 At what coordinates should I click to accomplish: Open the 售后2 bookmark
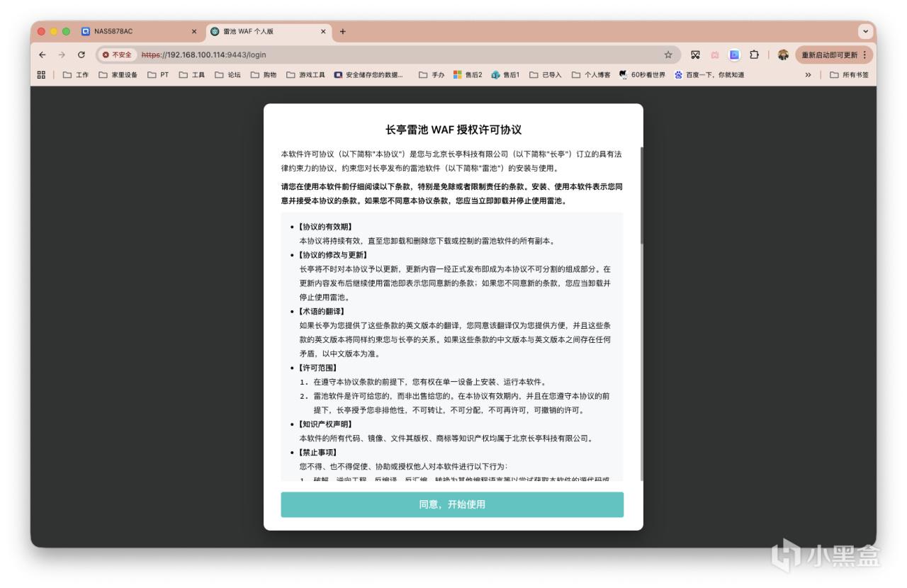[x=468, y=74]
